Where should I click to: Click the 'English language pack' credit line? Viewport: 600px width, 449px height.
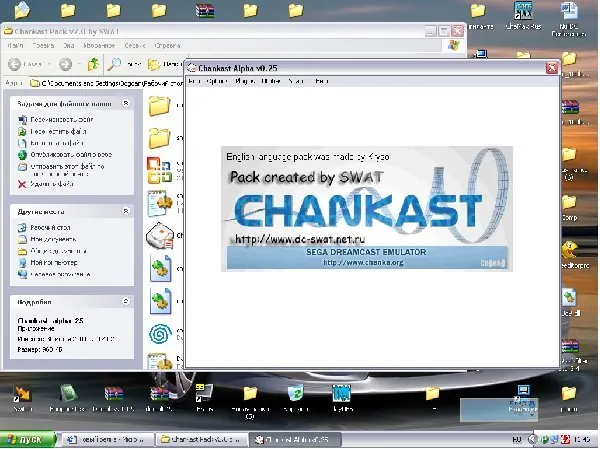pyautogui.click(x=308, y=157)
